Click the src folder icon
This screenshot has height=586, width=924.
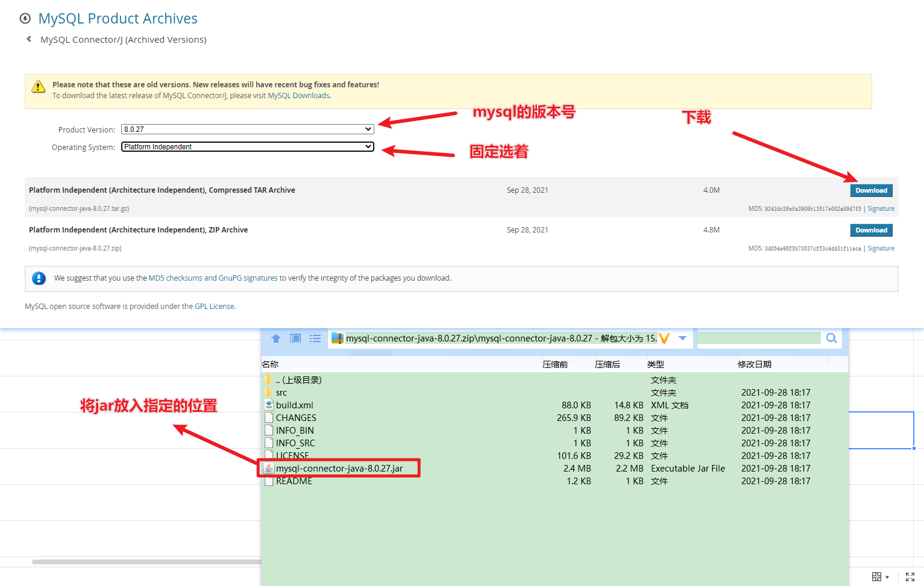pos(268,392)
